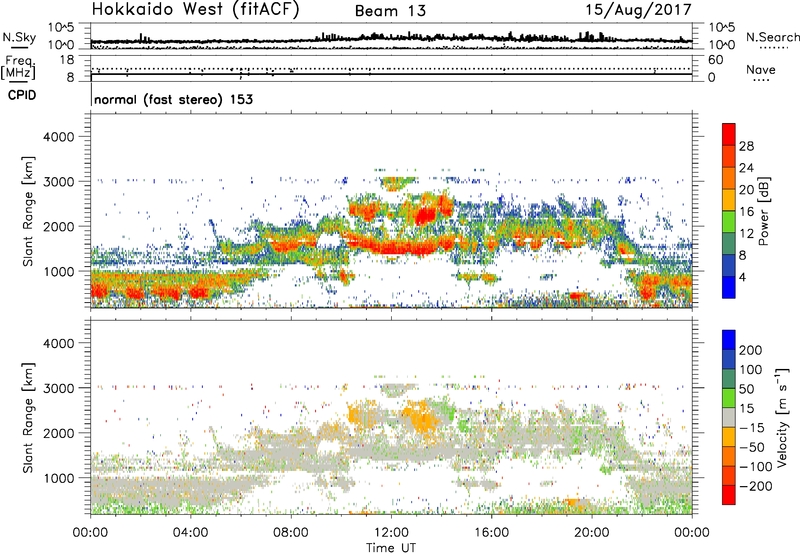Select the "200" velocity colorbar label
The height and width of the screenshot is (554, 800).
click(750, 350)
